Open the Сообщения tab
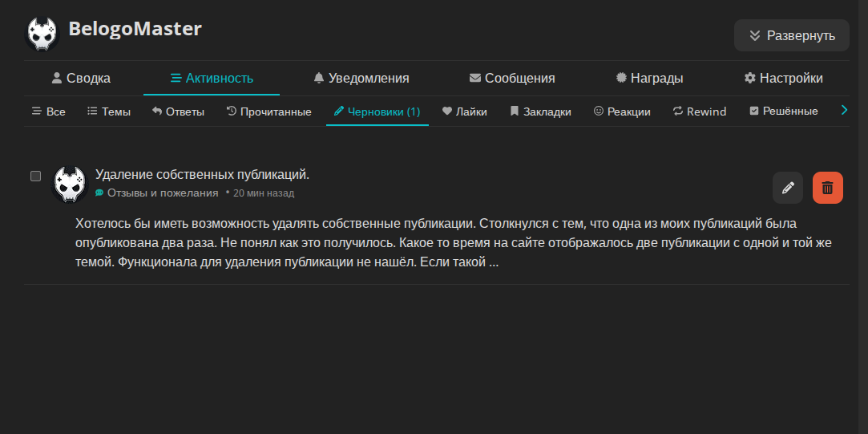Screen dimensions: 868x434 tap(512, 79)
